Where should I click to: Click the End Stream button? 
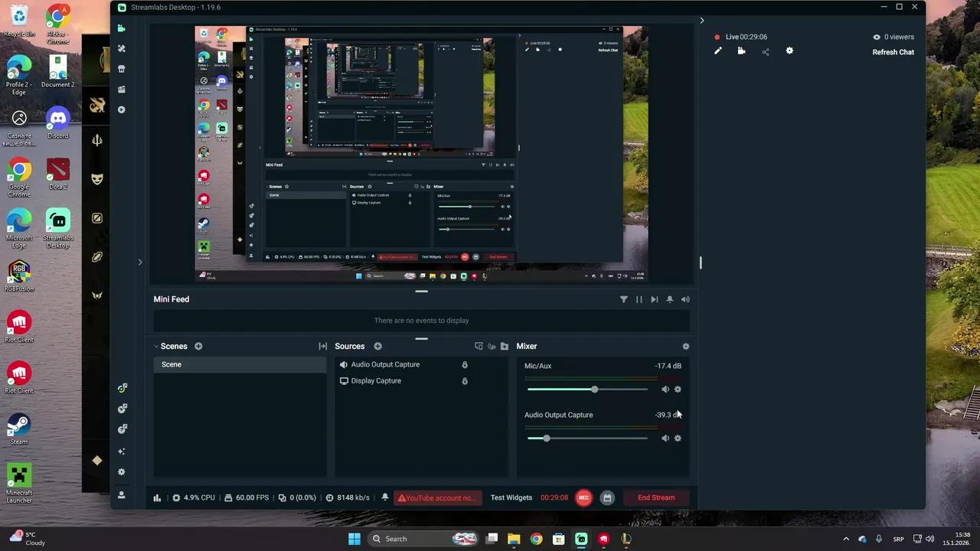(x=656, y=498)
